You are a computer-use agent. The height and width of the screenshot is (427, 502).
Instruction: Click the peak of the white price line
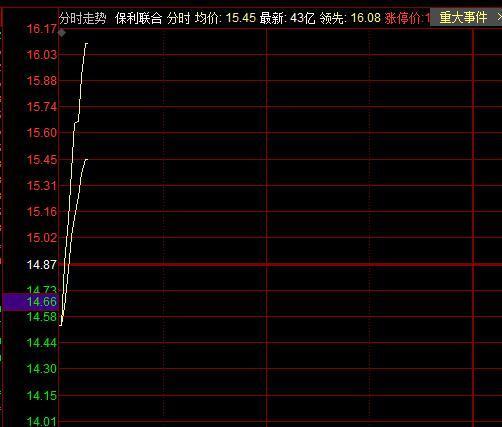[x=86, y=43]
